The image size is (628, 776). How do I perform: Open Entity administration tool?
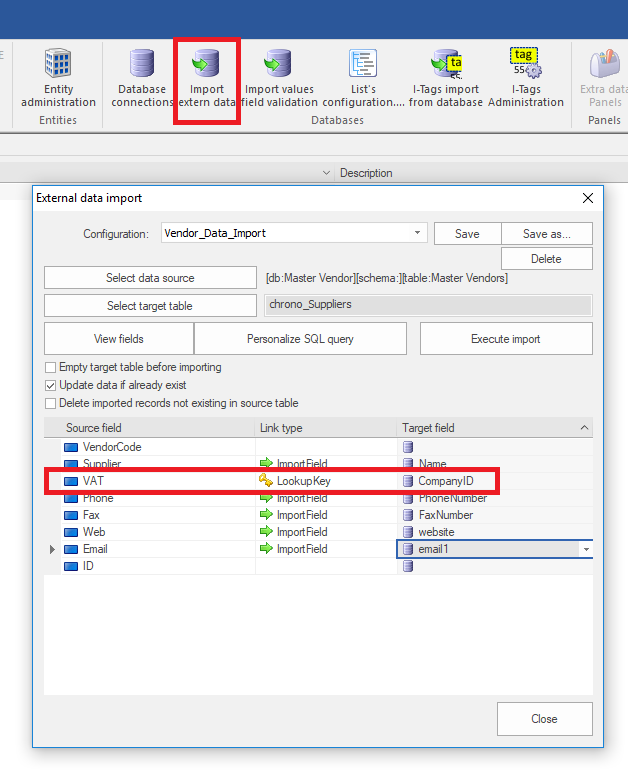pyautogui.click(x=58, y=78)
